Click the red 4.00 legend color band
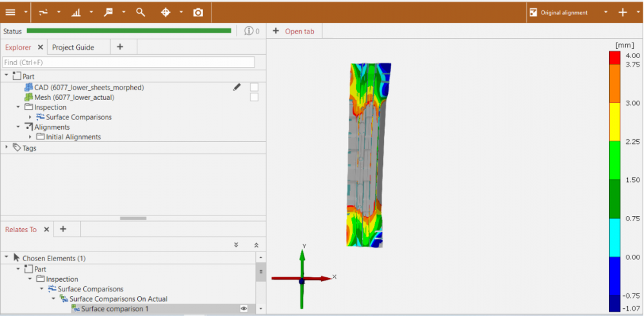Viewport: 644px width, 316px height. coord(615,57)
